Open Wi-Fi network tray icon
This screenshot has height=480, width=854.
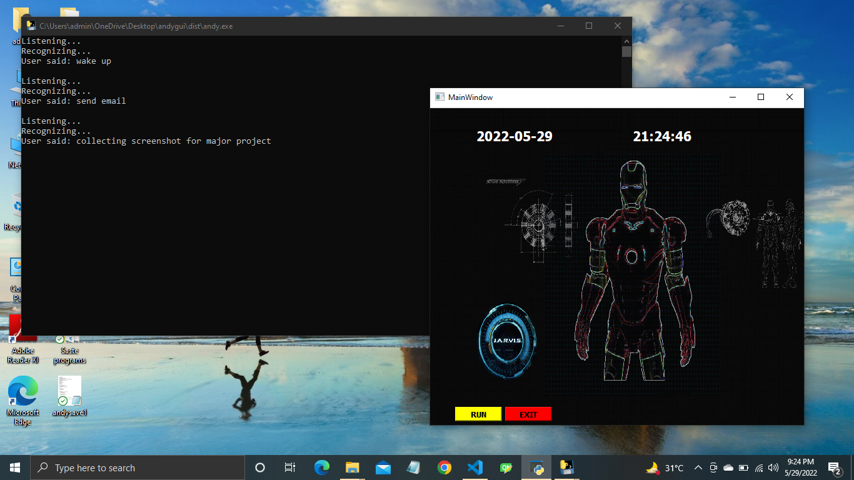tap(759, 467)
